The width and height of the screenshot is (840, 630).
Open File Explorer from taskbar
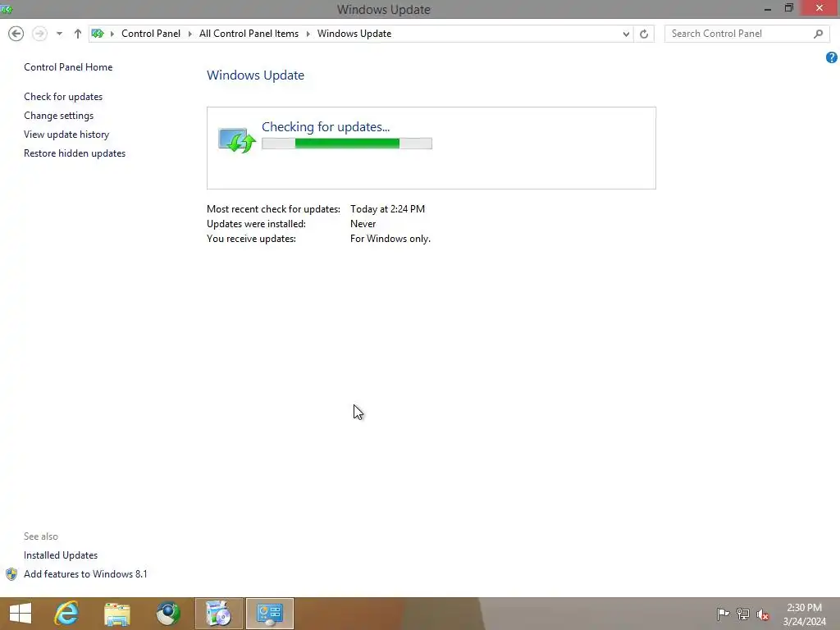click(x=117, y=614)
